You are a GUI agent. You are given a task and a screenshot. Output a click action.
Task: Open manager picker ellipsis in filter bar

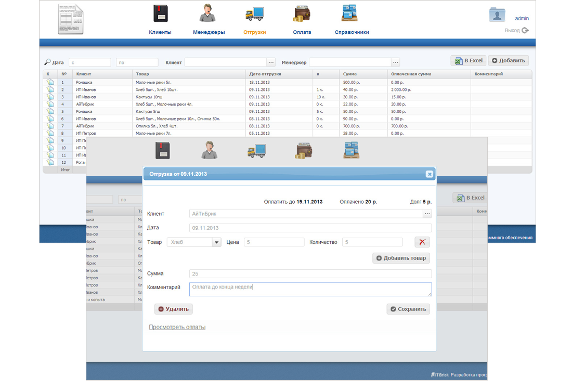pyautogui.click(x=396, y=62)
